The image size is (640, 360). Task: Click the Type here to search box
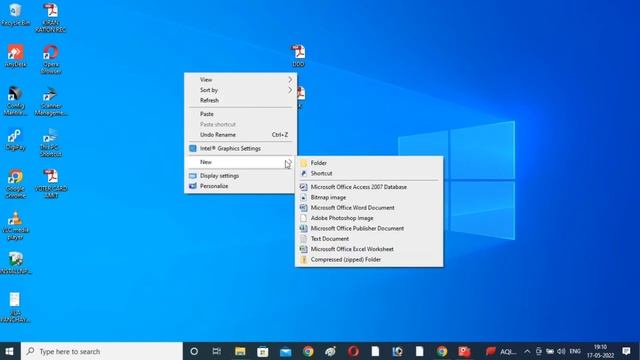tap(102, 351)
